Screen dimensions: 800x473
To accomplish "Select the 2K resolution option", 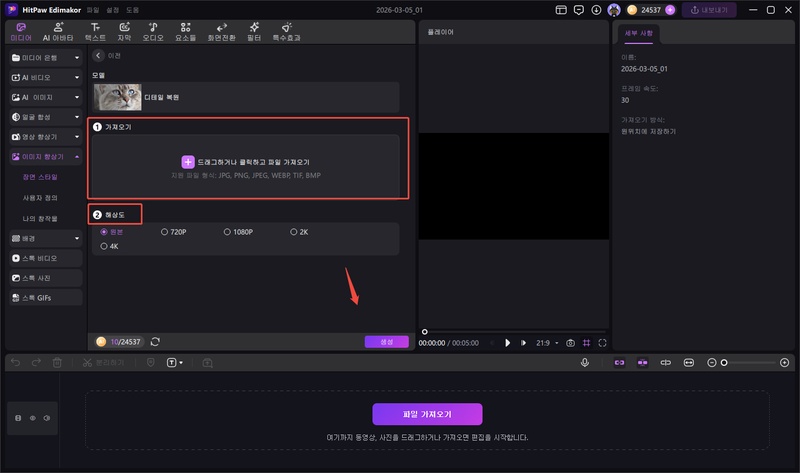I will click(293, 232).
